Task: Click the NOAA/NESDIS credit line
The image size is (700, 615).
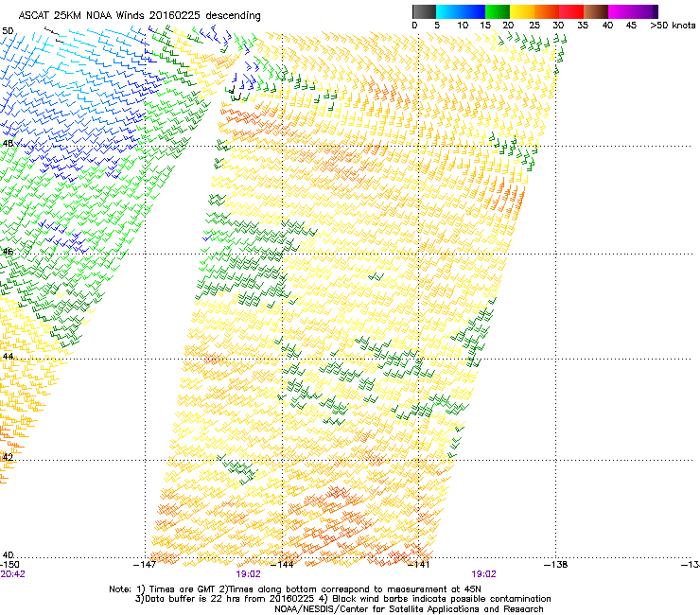Action: (x=409, y=609)
